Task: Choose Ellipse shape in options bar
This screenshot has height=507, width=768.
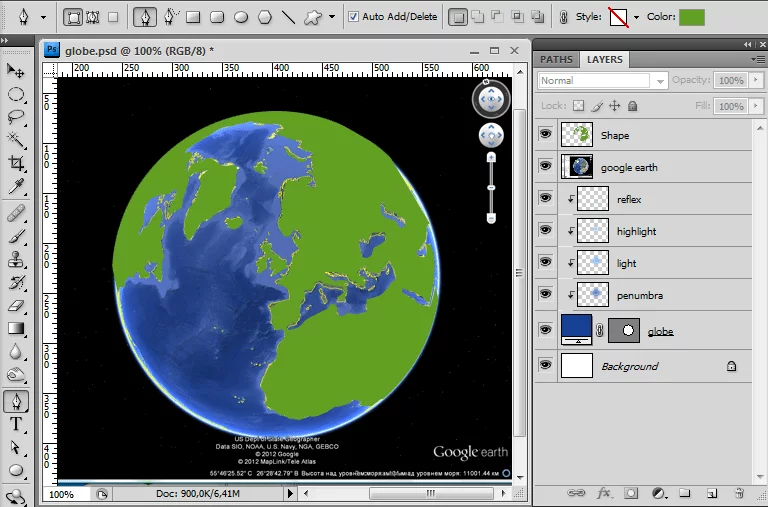Action: [x=240, y=18]
